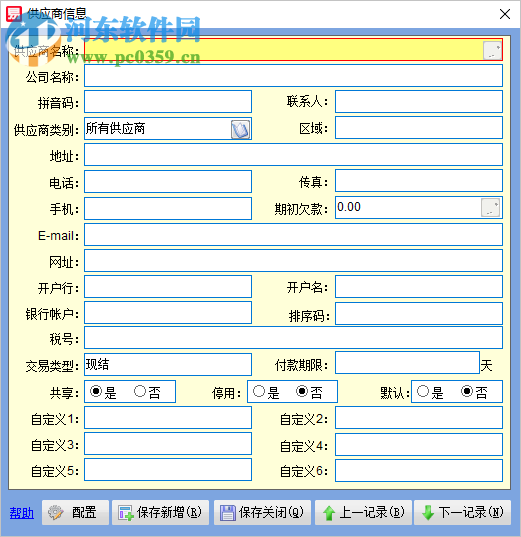Screen dimensions: 521x537
Task: Click the 配置 button
Action: pos(75,513)
